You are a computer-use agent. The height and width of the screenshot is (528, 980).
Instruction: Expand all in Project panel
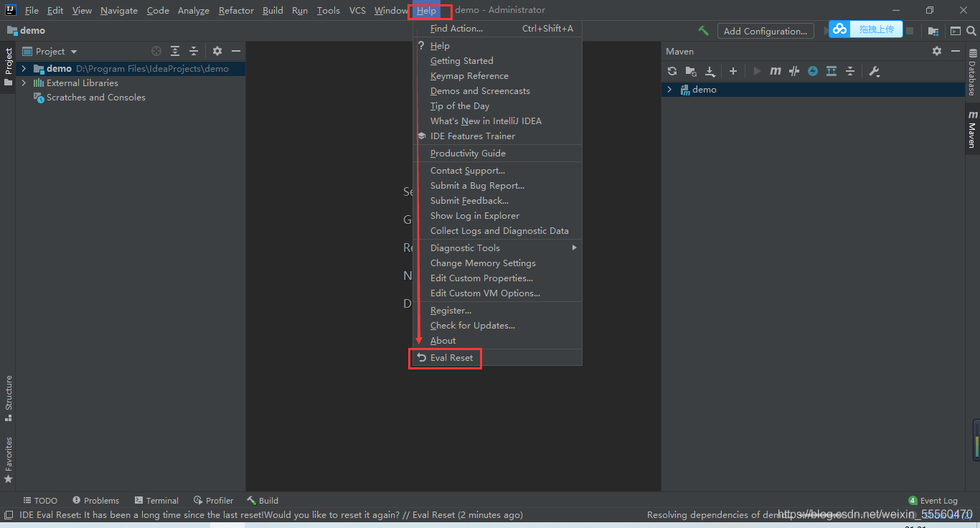tap(175, 51)
